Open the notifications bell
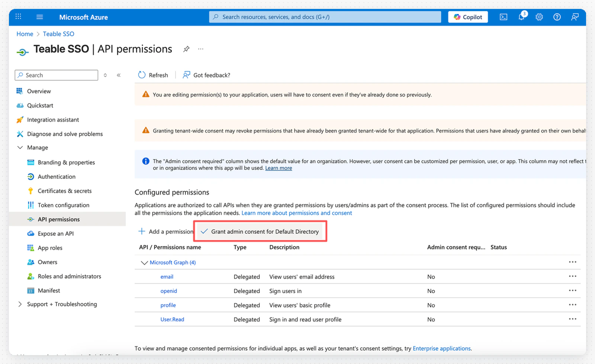This screenshot has height=364, width=595. [522, 17]
